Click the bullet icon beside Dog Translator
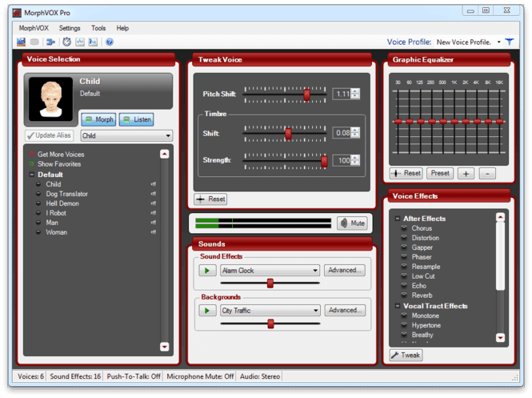 pyautogui.click(x=38, y=194)
